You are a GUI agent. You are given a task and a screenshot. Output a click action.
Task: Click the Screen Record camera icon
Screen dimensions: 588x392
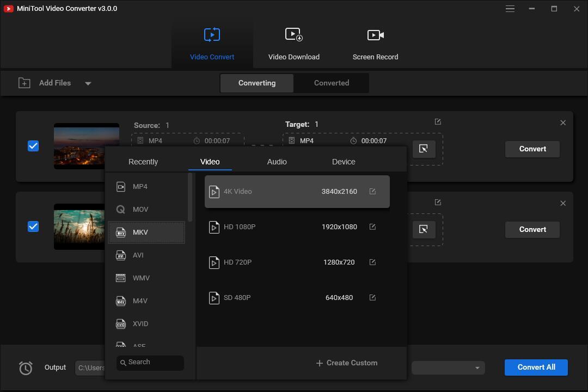(x=375, y=35)
